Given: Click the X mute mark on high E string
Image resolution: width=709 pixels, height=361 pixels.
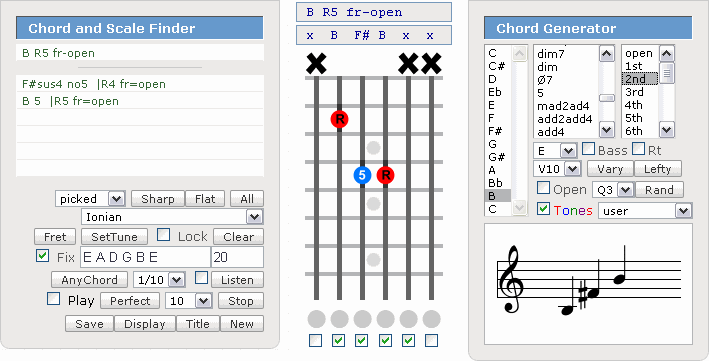Looking at the screenshot, I should [x=431, y=63].
